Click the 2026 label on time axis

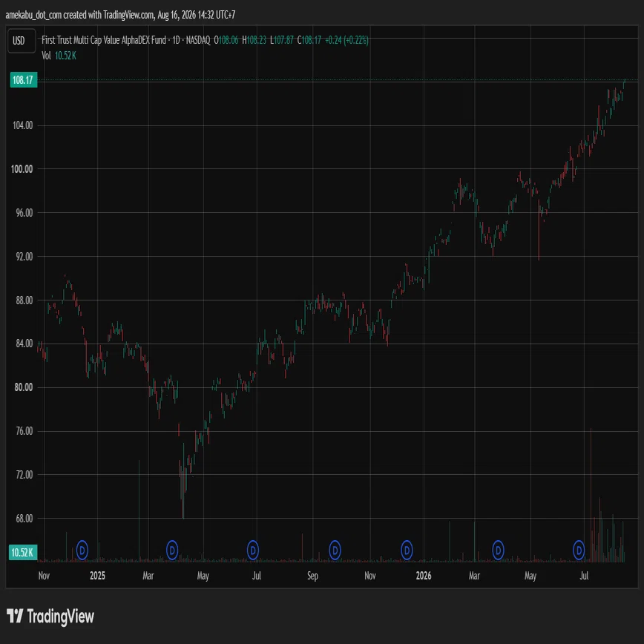[424, 576]
